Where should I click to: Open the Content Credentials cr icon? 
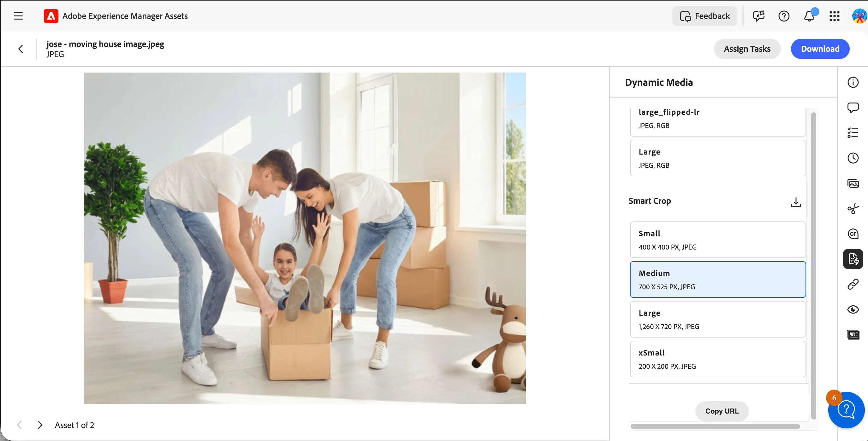(853, 234)
